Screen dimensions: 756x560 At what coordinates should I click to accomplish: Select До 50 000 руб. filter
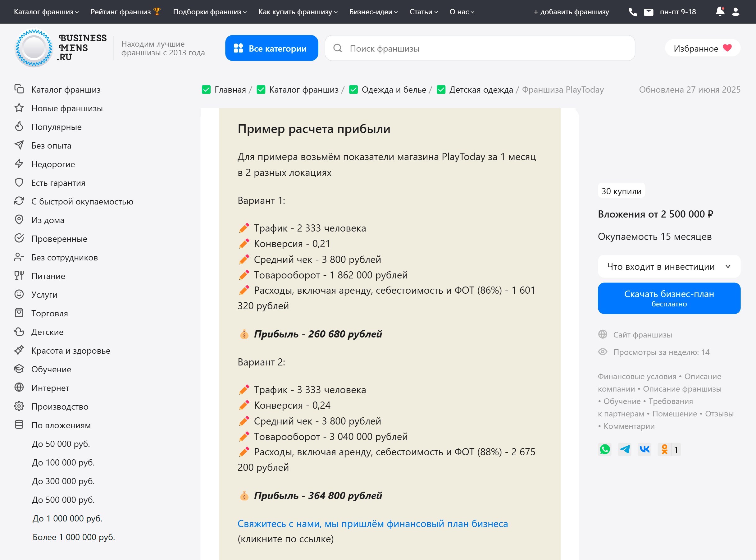coord(61,444)
